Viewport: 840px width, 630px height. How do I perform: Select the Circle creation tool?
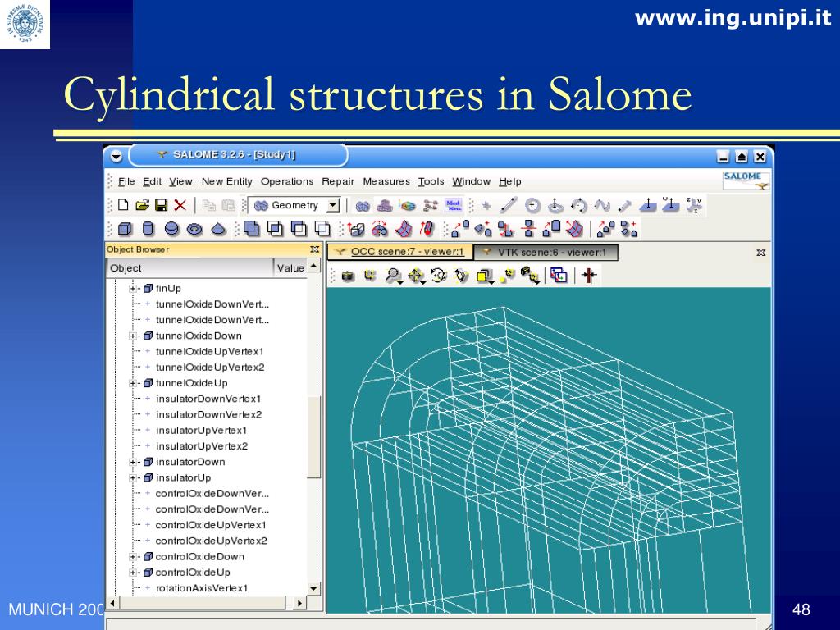pyautogui.click(x=532, y=205)
